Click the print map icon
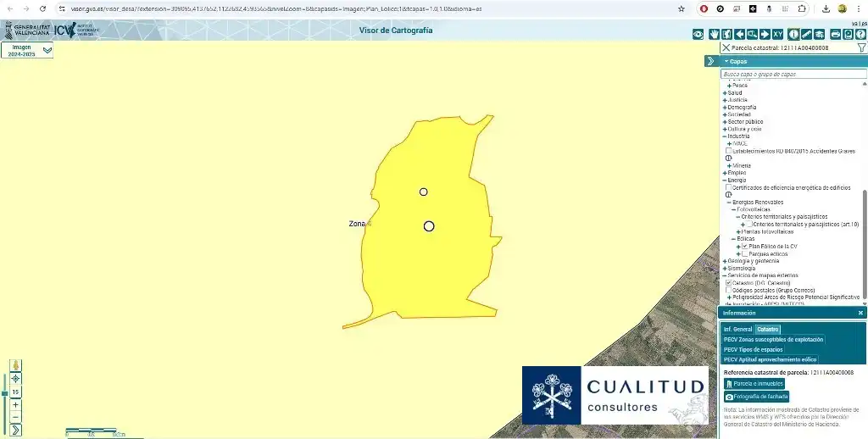Viewport: 868px width, 439px height. (835, 34)
